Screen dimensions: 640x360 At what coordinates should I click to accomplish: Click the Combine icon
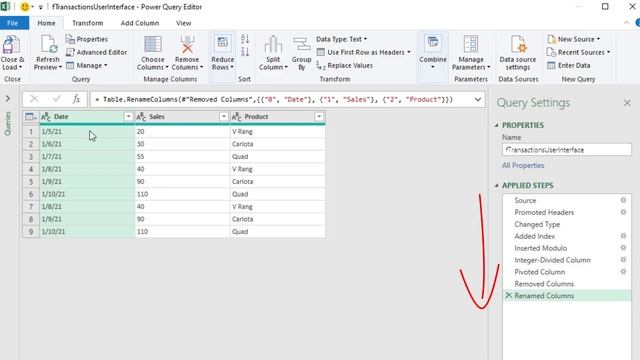tap(433, 43)
